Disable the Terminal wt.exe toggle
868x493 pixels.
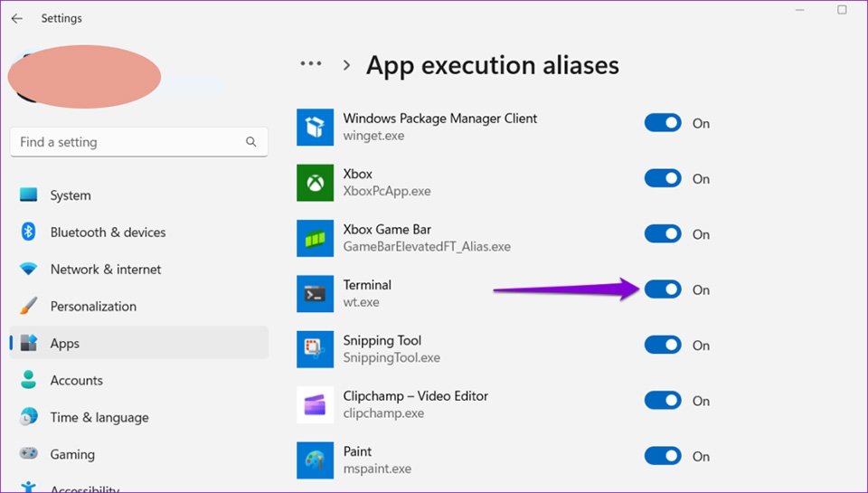pos(663,289)
